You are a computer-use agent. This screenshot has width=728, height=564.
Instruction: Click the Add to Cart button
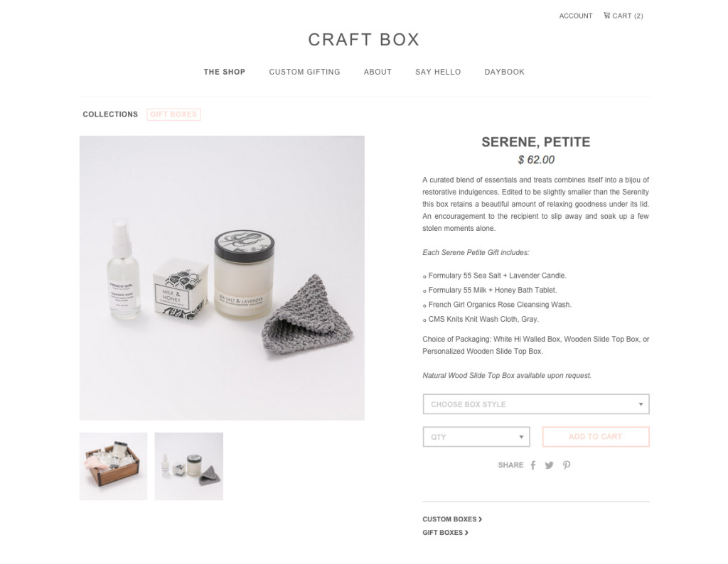(596, 437)
